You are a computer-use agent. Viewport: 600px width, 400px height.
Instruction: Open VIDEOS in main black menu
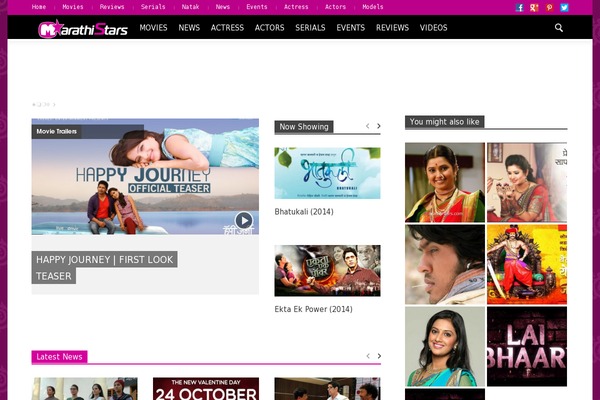click(434, 28)
